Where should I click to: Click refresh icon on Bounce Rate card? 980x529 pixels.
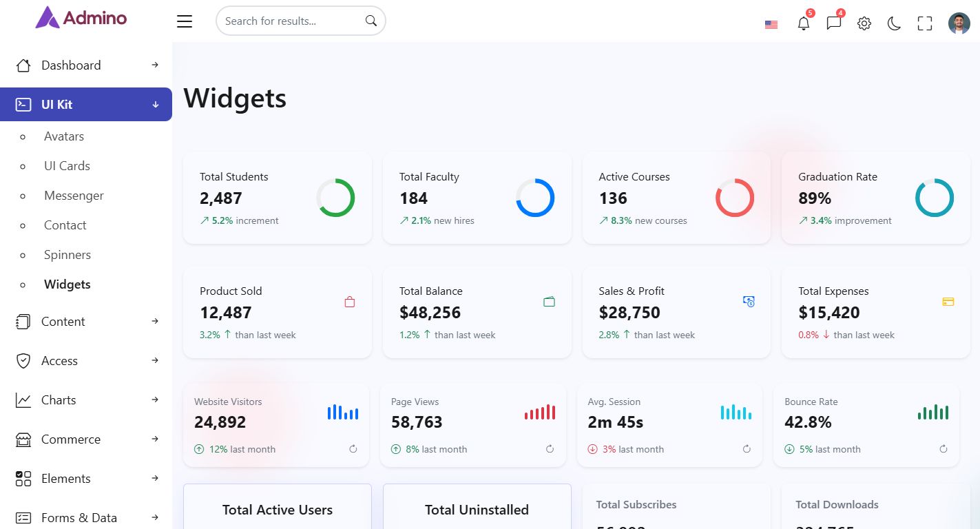pos(943,449)
